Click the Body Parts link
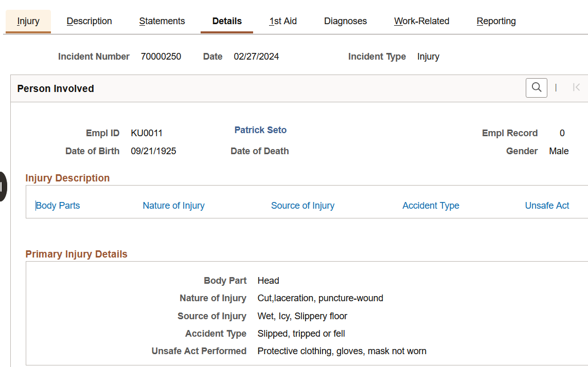 [x=58, y=206]
